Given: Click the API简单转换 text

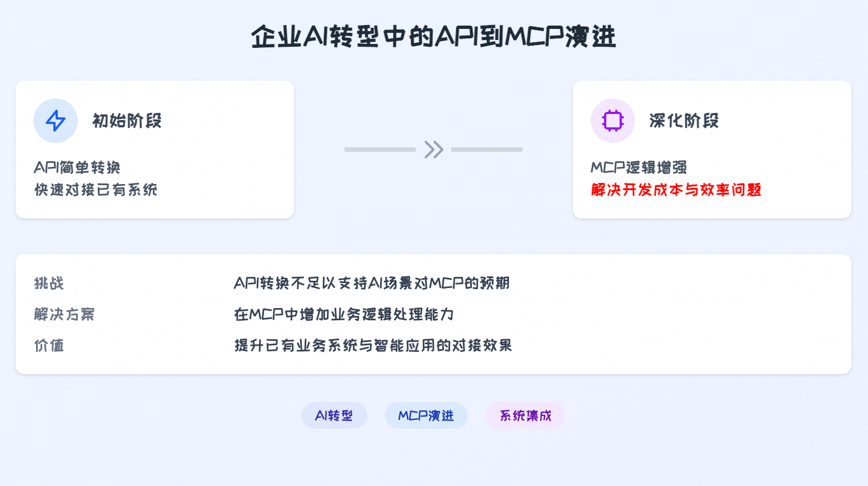Looking at the screenshot, I should pyautogui.click(x=77, y=167).
